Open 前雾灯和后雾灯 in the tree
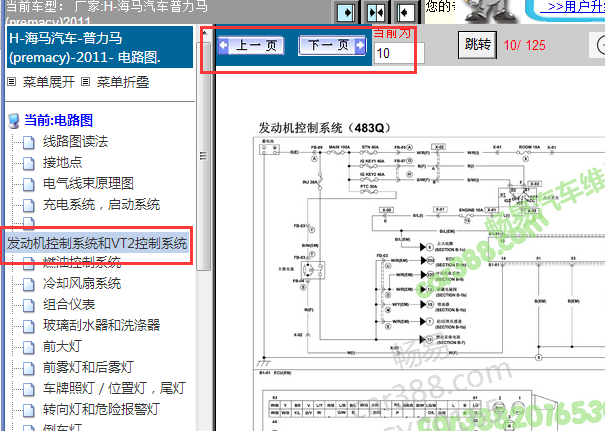The width and height of the screenshot is (605, 431). coord(88,367)
